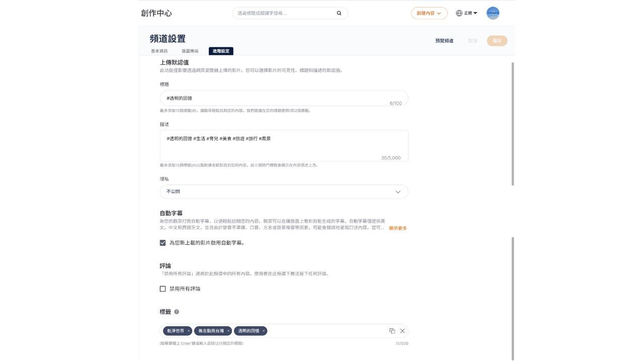Remove the 善念點亮台灣 tag
The height and width of the screenshot is (362, 644).
pyautogui.click(x=228, y=331)
